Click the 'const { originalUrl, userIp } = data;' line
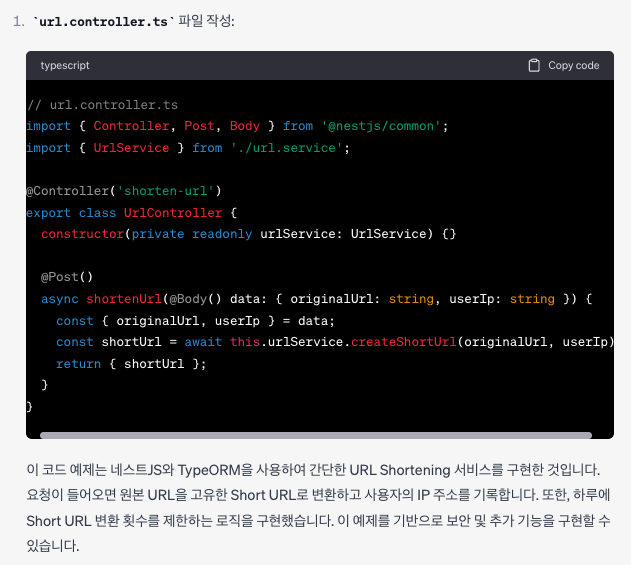The height and width of the screenshot is (565, 631). (x=195, y=321)
